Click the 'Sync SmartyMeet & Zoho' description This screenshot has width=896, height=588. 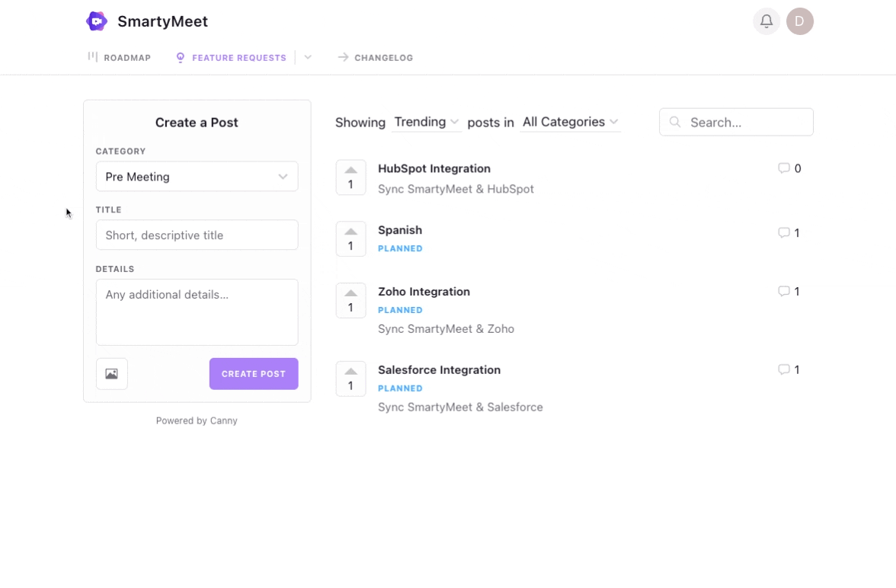pos(446,329)
